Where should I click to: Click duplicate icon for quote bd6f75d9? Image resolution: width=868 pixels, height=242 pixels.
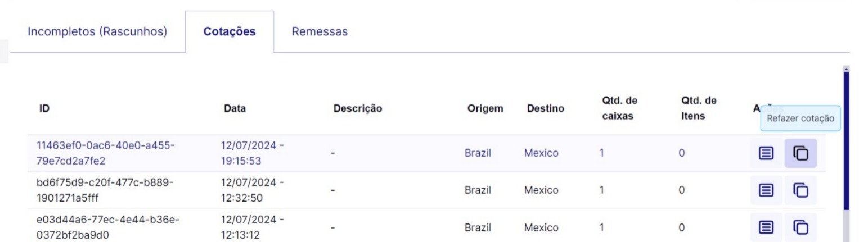pos(800,190)
